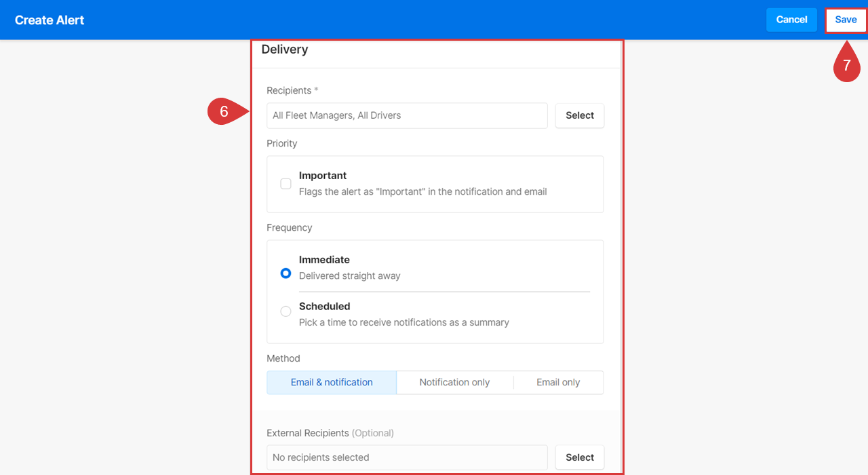Click the Recipients input field

click(407, 115)
